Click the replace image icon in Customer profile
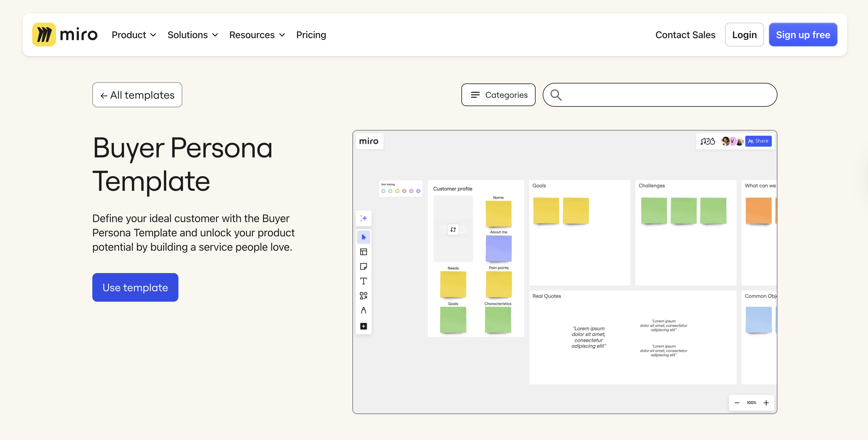The height and width of the screenshot is (440, 868). pyautogui.click(x=453, y=229)
